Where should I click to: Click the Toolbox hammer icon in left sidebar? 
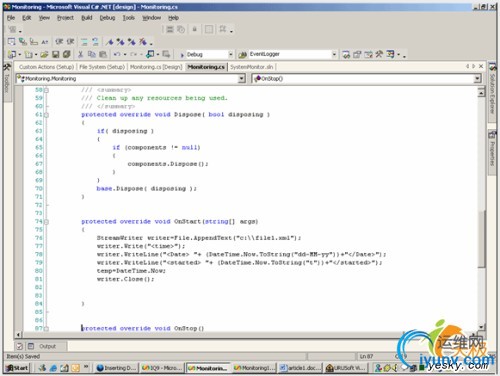click(x=7, y=67)
